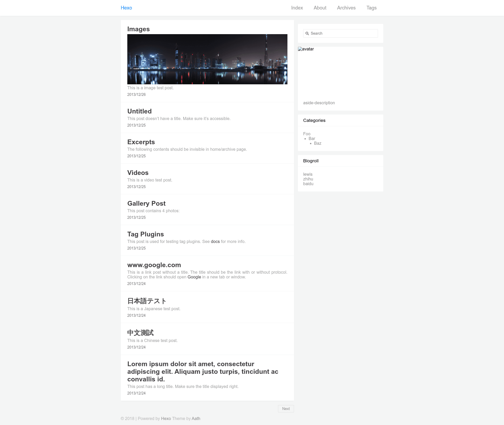The height and width of the screenshot is (425, 504).
Task: Follow the docs link in Tag Plugins
Action: click(215, 241)
